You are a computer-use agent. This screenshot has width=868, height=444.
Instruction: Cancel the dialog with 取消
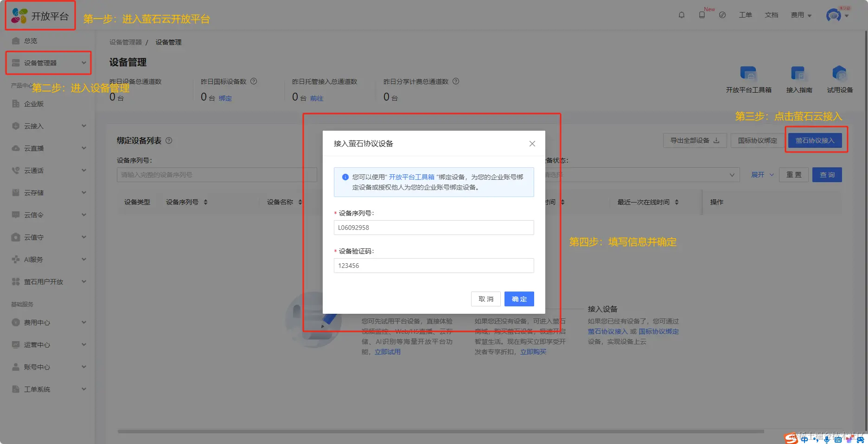(486, 299)
